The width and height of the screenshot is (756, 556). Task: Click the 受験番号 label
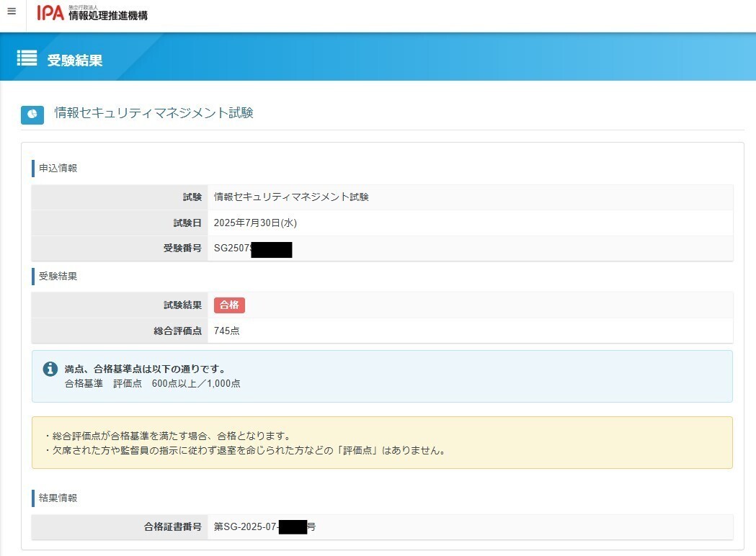click(183, 248)
